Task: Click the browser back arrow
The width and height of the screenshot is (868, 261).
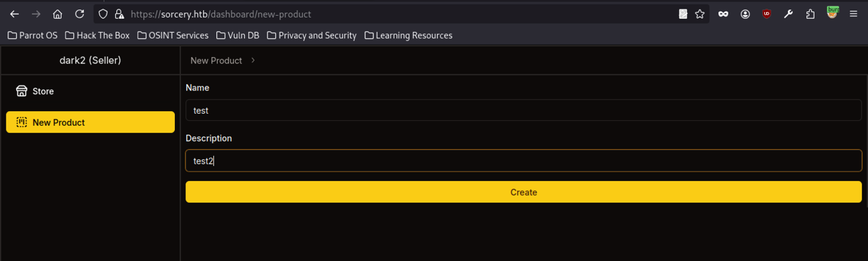Action: [x=14, y=14]
